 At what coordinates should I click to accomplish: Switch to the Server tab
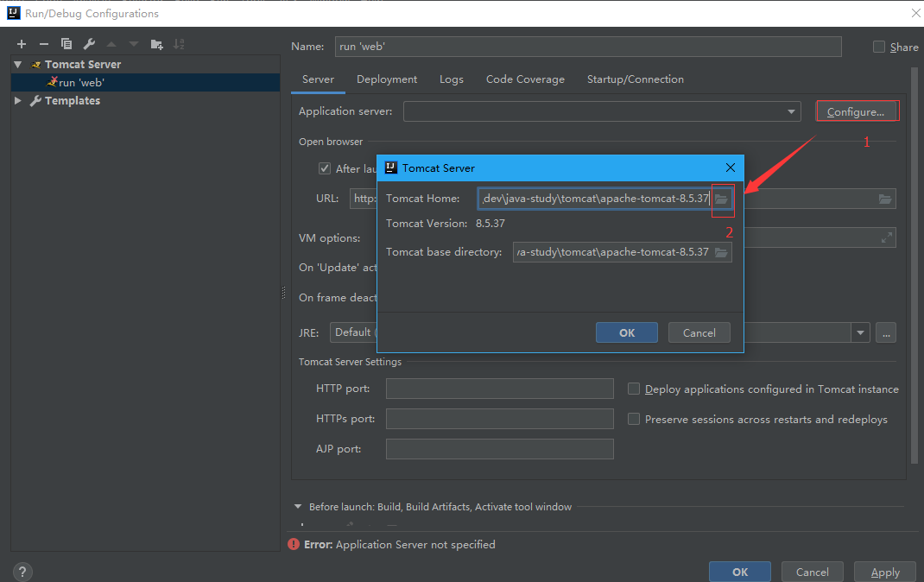(x=318, y=79)
